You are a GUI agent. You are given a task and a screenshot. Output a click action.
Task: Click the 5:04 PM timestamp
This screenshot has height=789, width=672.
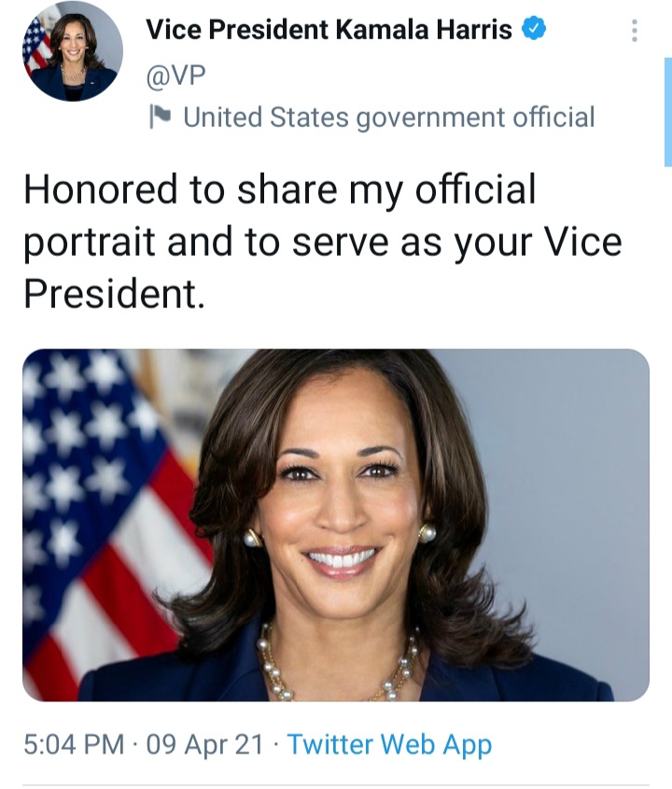point(73,744)
